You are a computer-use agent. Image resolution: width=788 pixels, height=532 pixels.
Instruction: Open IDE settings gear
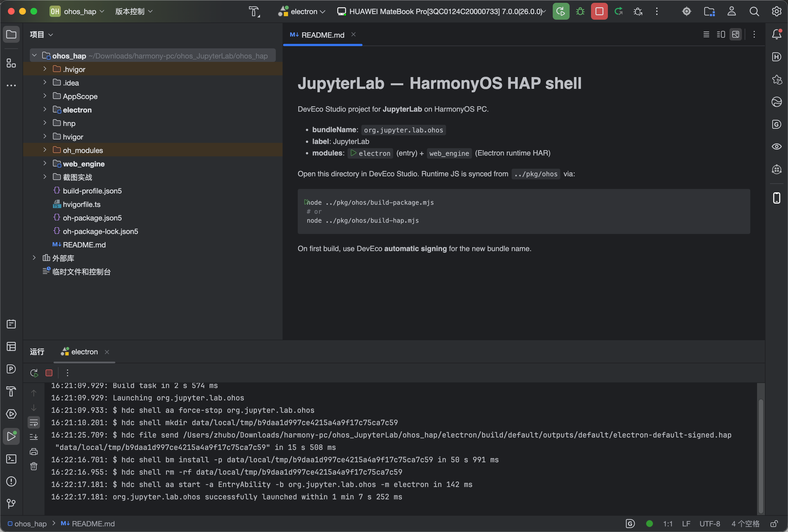[x=776, y=12]
